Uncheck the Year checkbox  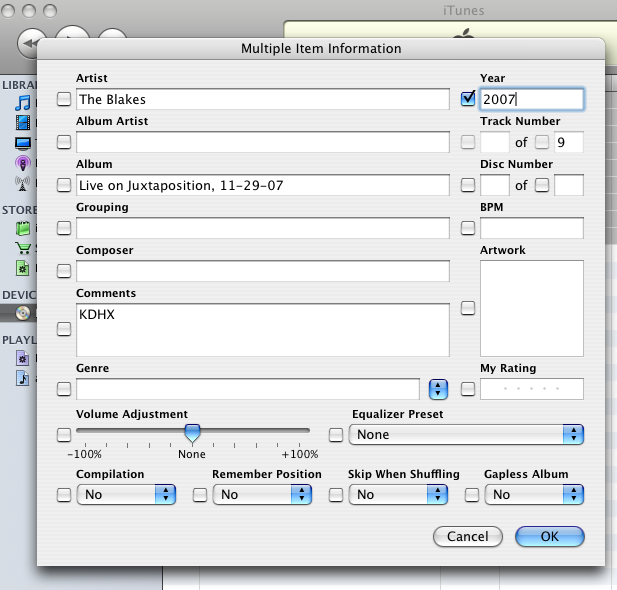(467, 99)
